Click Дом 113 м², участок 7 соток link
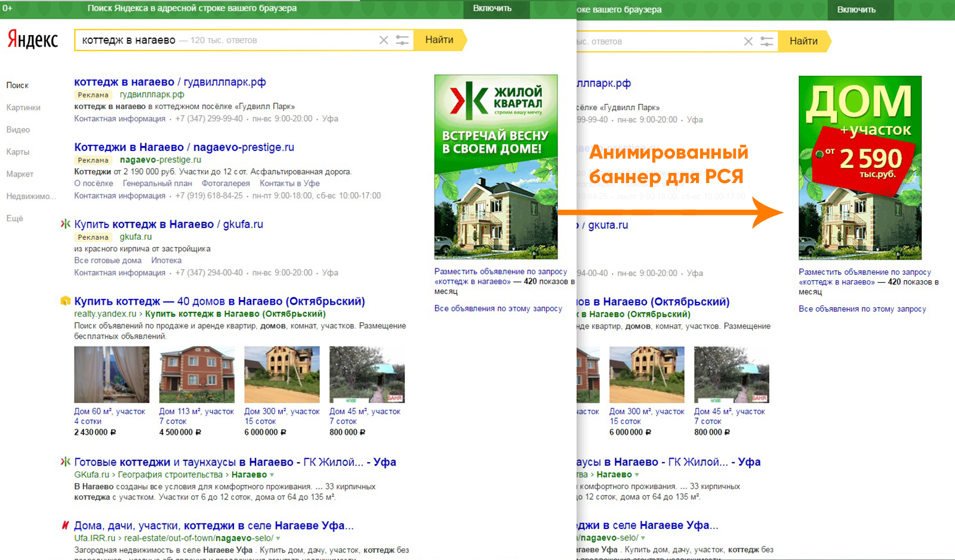This screenshot has height=560, width=955. [x=197, y=416]
